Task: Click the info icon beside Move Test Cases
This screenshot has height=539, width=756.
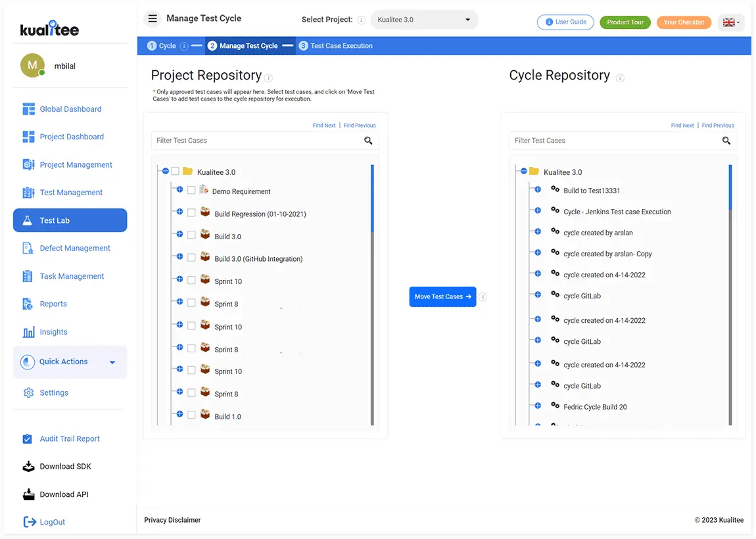Action: pyautogui.click(x=483, y=297)
